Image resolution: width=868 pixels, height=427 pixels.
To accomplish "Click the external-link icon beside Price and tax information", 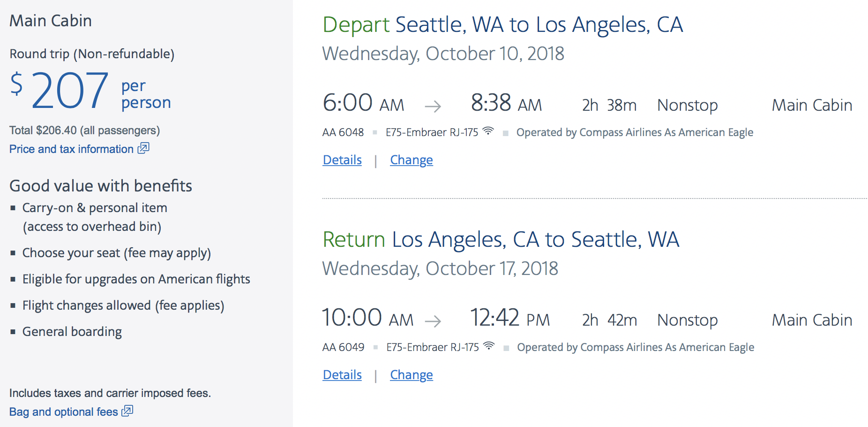I will 143,148.
